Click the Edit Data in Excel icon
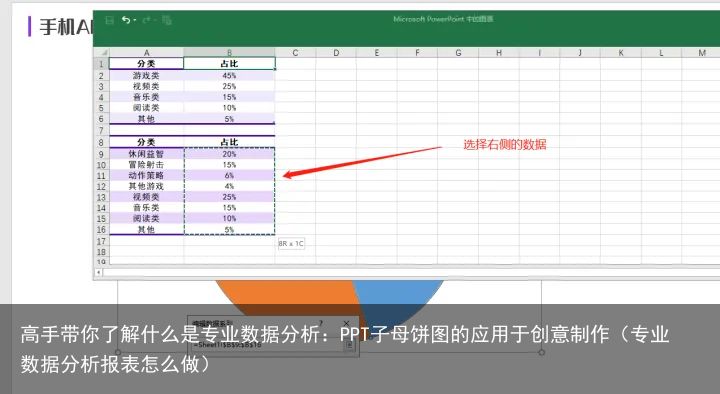The image size is (720, 394). pos(167,20)
